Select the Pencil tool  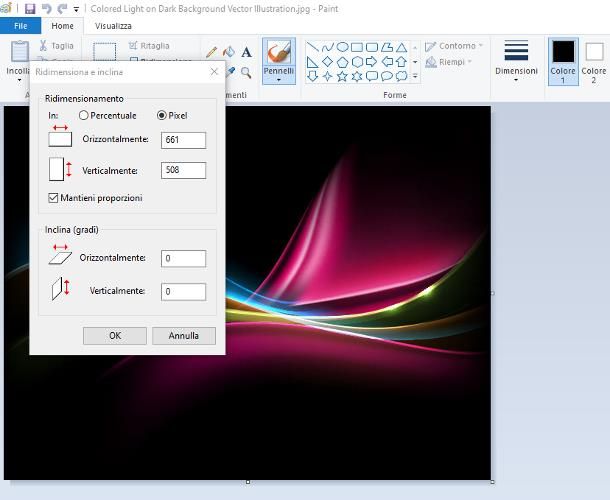coord(212,52)
